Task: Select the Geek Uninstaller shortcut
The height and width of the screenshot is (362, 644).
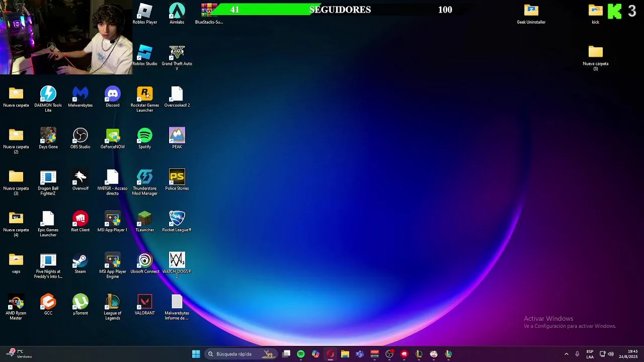Action: pos(531,14)
